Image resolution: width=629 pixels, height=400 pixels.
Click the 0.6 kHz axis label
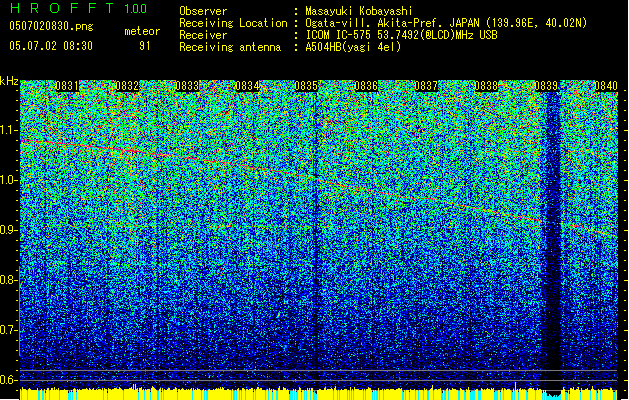(8, 380)
